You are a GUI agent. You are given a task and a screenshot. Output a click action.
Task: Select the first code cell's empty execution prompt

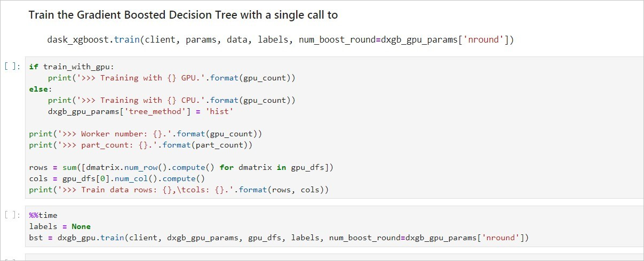click(x=12, y=67)
